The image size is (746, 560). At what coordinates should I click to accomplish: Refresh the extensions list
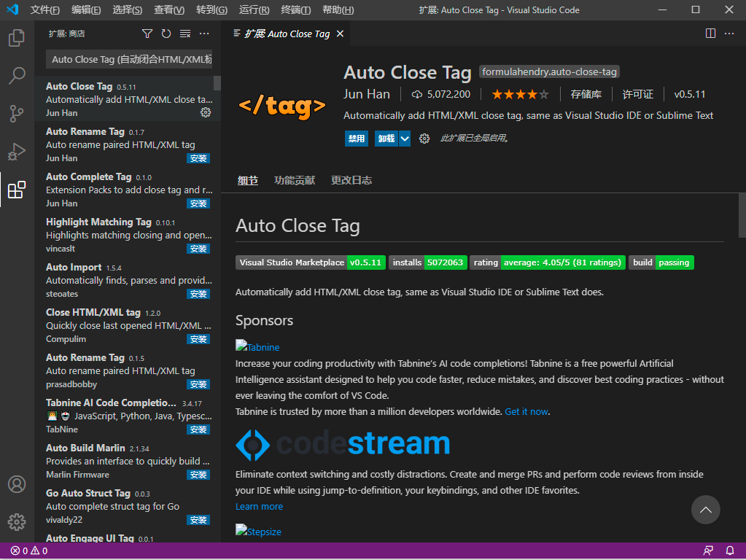pyautogui.click(x=166, y=34)
